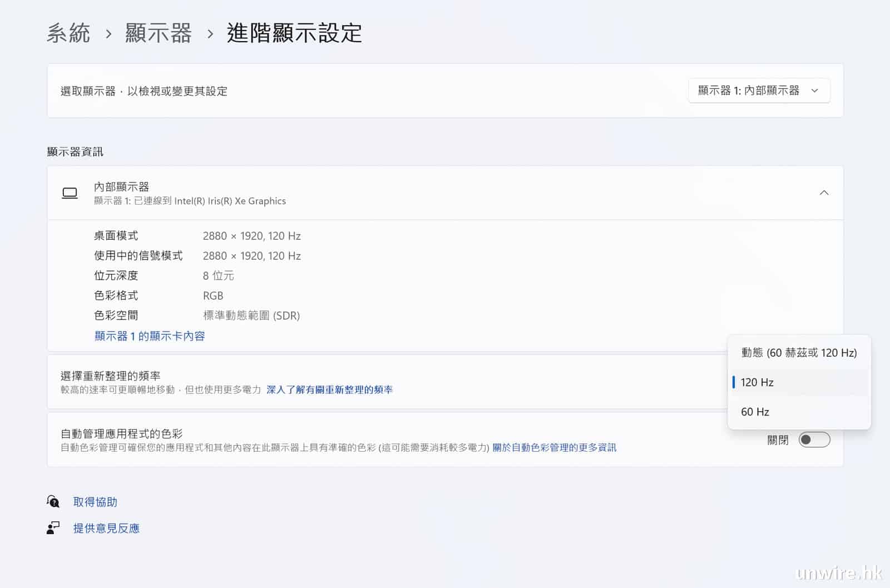Open the 顯示器 1: 內部顯示器 dropdown

pos(759,91)
